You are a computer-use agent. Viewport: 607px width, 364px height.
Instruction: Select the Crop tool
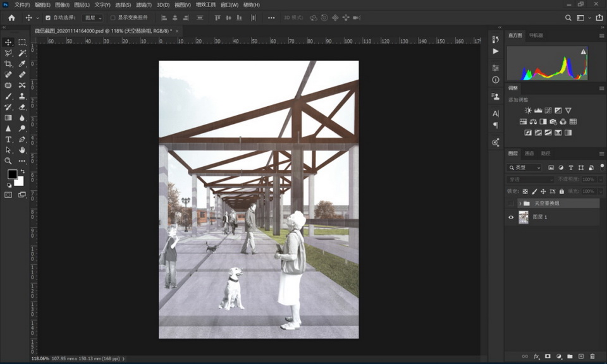8,64
